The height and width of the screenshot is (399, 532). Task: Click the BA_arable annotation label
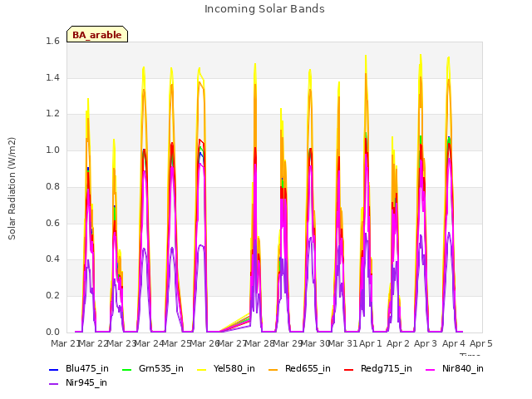coord(97,35)
